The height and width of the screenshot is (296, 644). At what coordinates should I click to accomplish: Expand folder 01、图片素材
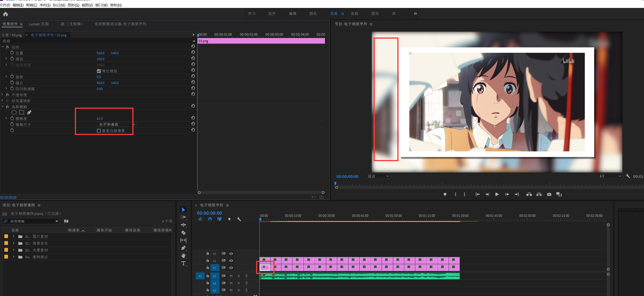coord(13,236)
